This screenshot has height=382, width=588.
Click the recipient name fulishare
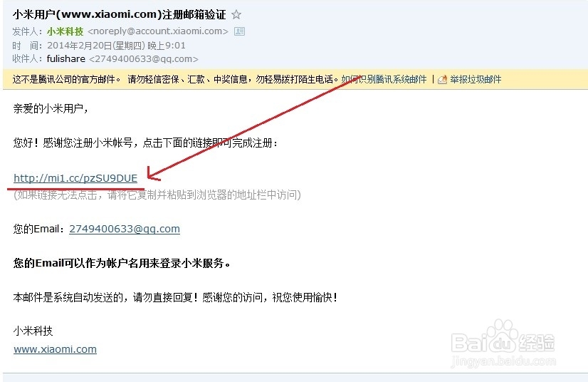point(66,59)
